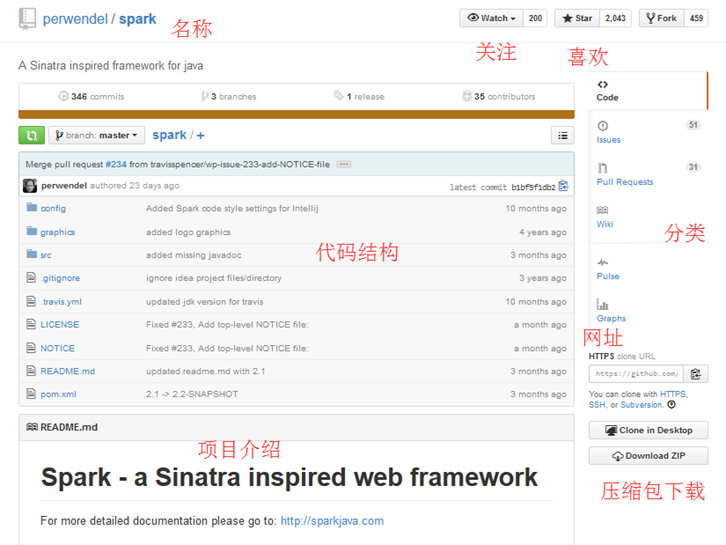726x545 pixels.
Task: Click the HTTPS clone URL field
Action: coord(635,374)
